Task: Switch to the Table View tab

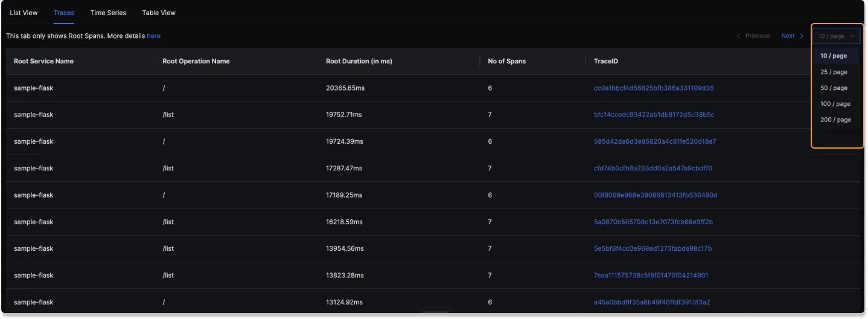Action: click(159, 13)
